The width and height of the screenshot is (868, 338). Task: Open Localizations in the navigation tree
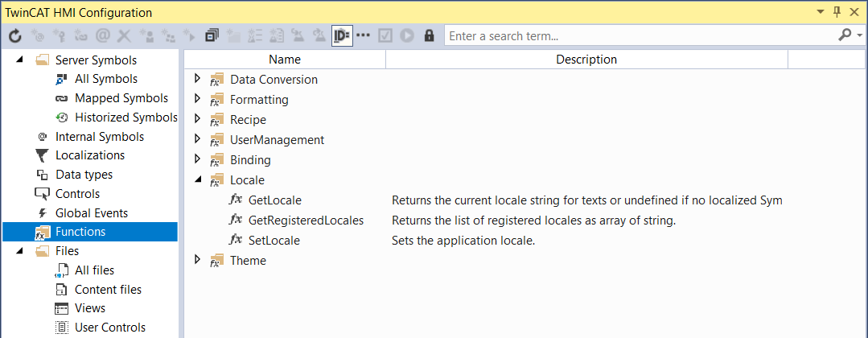[x=90, y=155]
